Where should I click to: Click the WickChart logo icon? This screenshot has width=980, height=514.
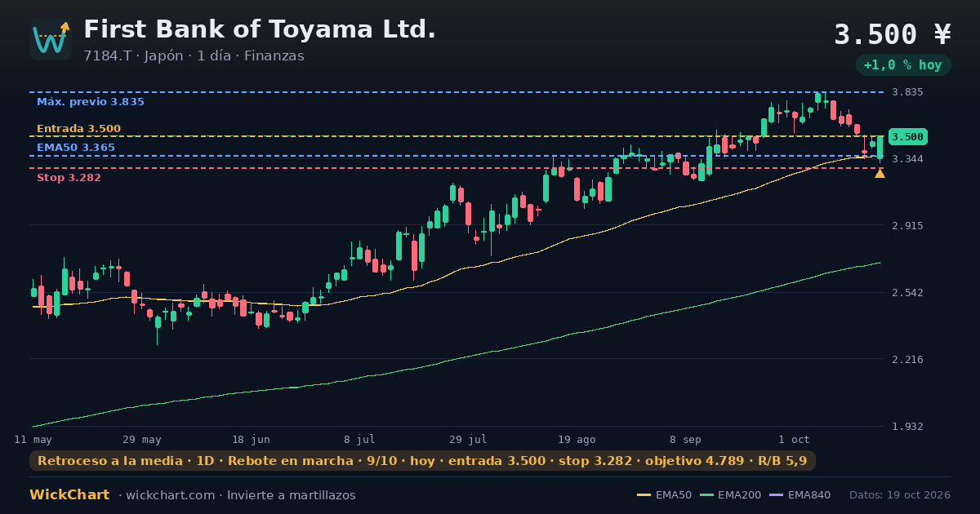click(51, 39)
